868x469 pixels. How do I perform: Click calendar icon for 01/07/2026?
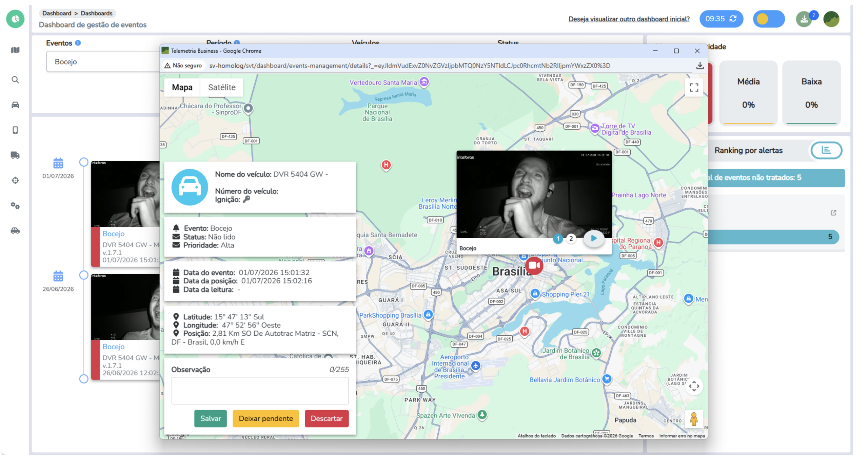coord(58,163)
